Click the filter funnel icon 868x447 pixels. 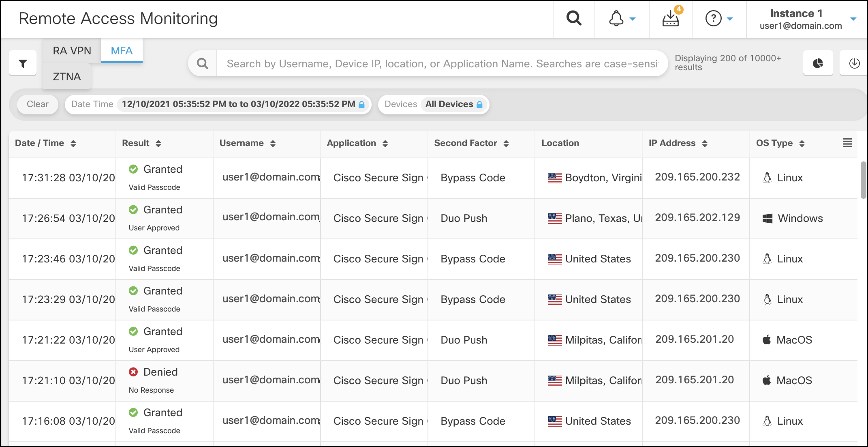pos(23,63)
